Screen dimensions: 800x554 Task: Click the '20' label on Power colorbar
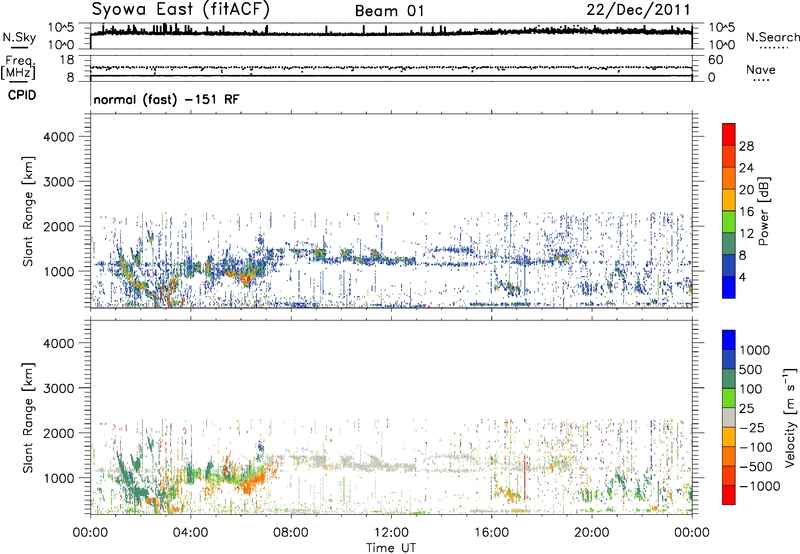746,190
